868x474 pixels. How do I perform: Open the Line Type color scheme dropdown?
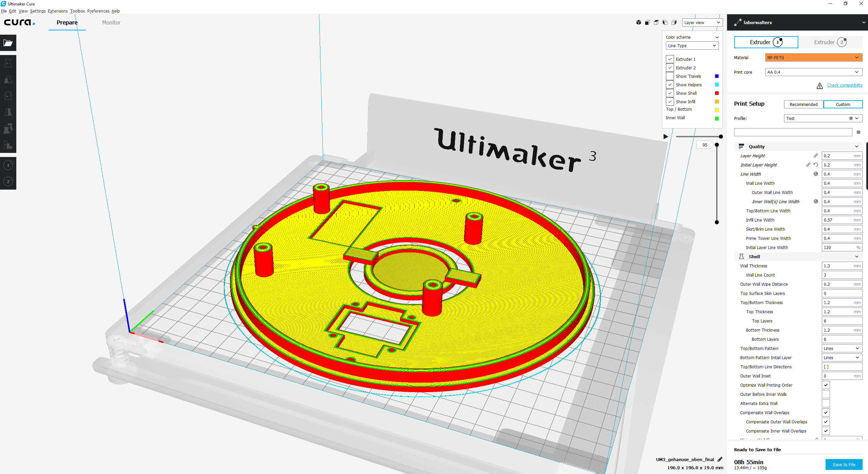click(x=692, y=46)
